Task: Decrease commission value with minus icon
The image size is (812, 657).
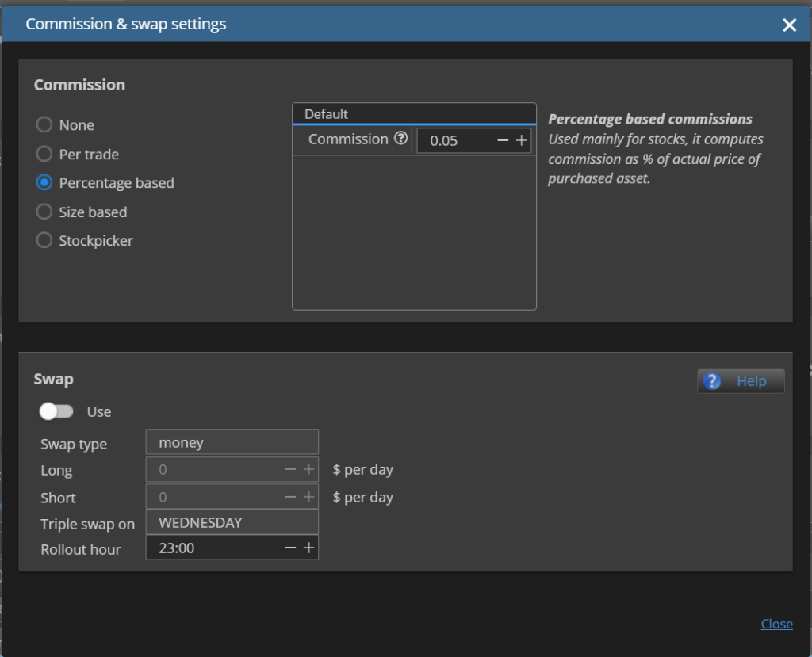Action: pos(502,140)
